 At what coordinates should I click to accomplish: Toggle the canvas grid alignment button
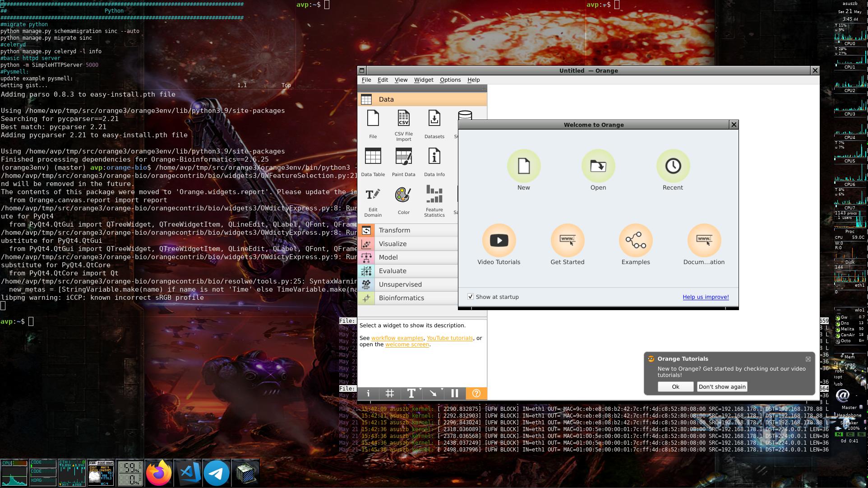click(x=389, y=394)
